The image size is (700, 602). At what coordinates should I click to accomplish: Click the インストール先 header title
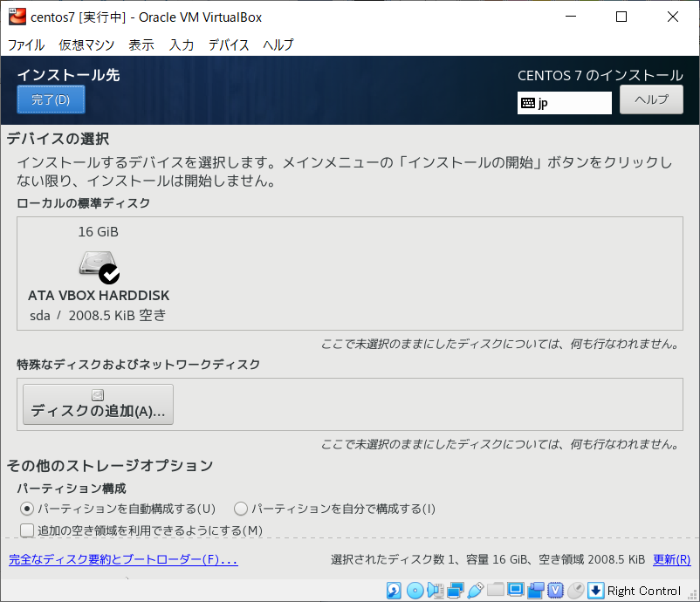click(68, 75)
